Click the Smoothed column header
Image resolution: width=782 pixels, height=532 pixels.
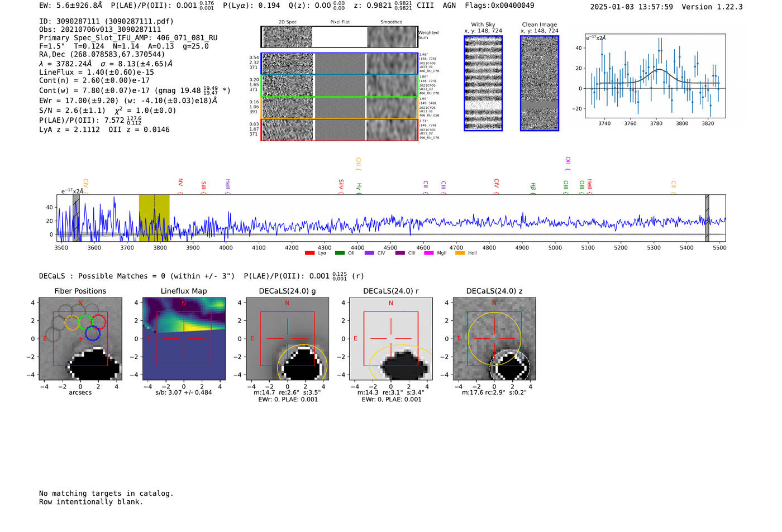[392, 22]
